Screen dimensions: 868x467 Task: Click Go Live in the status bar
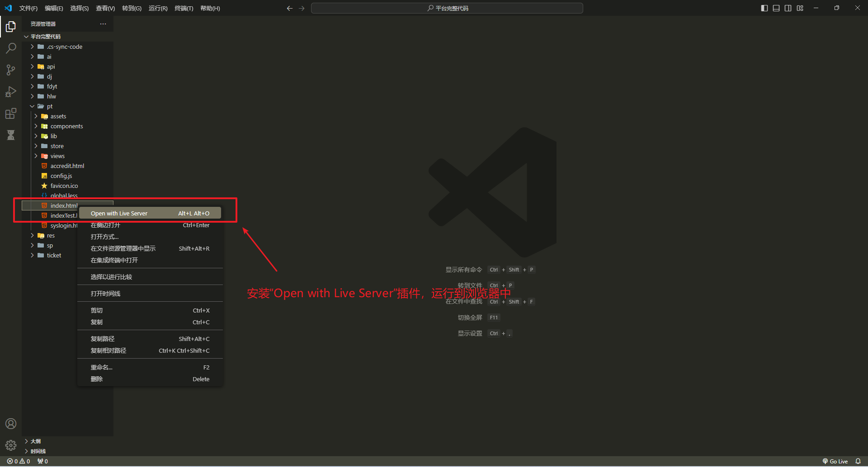coord(835,461)
